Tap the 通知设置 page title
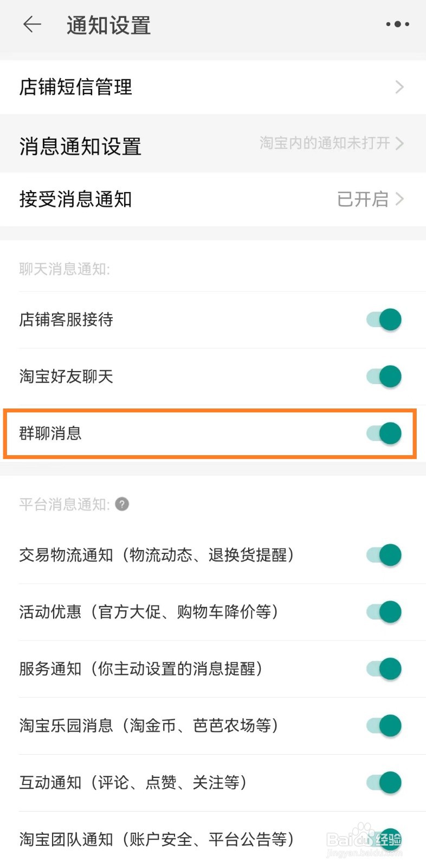Screen dimensions: 426x868 [108, 25]
